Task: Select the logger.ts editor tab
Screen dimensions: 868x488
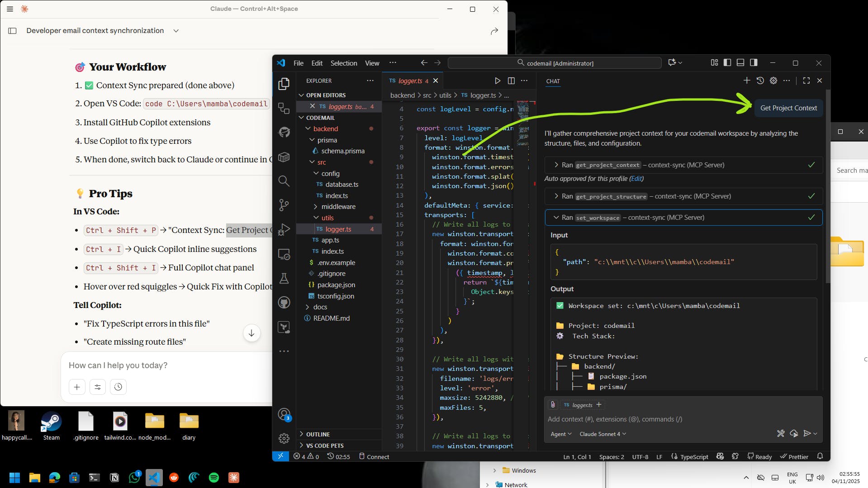Action: [x=409, y=81]
